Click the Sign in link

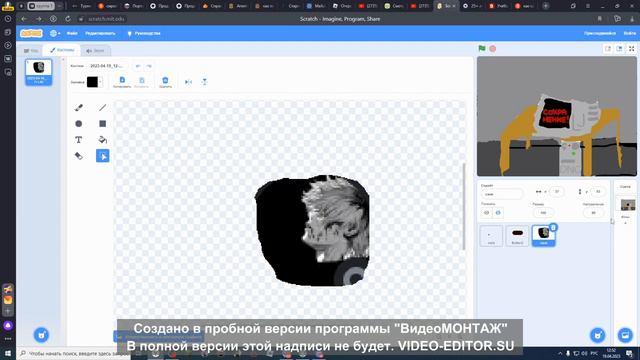629,33
